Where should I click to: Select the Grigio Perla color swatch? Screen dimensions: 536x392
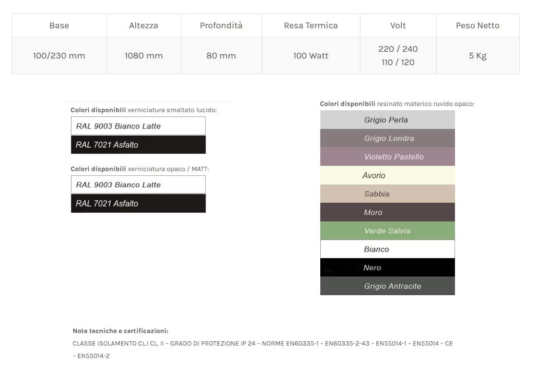(387, 120)
